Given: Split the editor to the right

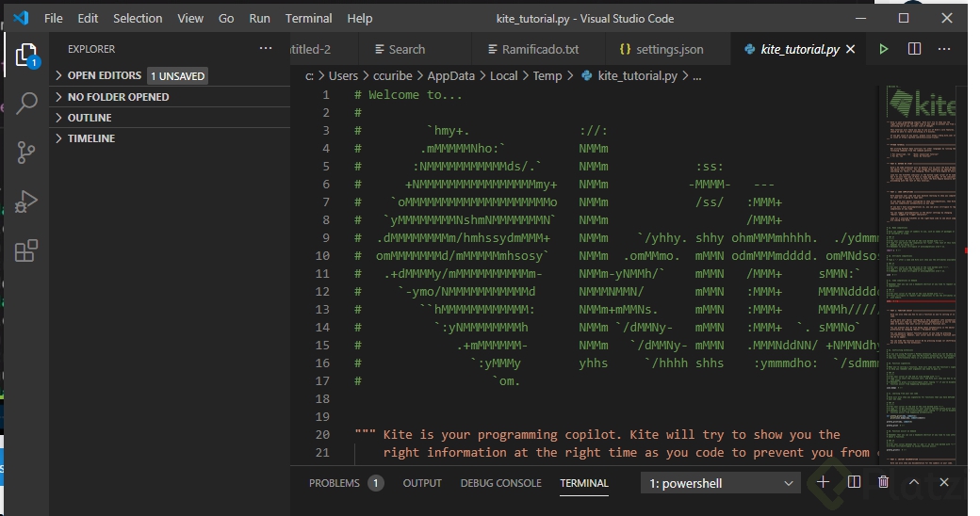Looking at the screenshot, I should tap(914, 49).
